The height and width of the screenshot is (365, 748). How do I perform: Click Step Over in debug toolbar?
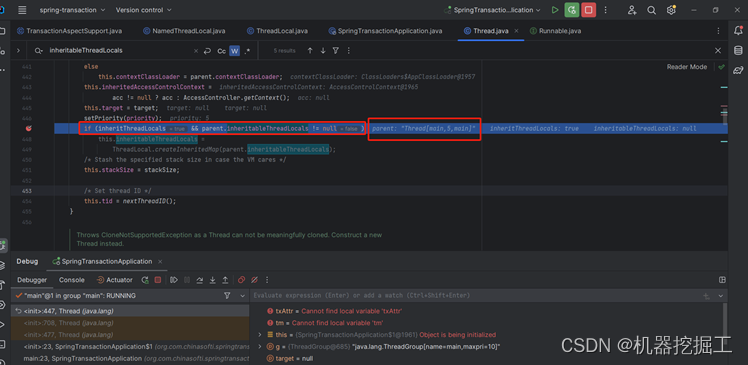(x=200, y=280)
